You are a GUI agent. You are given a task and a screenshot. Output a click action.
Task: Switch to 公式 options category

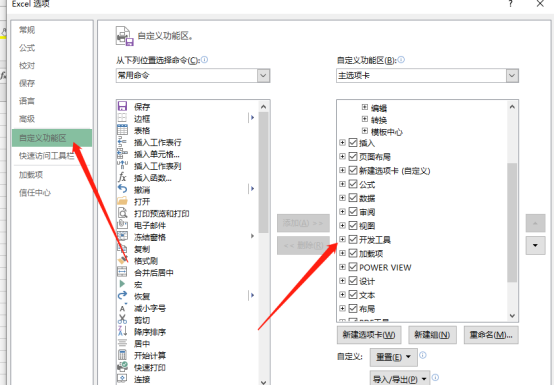pyautogui.click(x=27, y=48)
